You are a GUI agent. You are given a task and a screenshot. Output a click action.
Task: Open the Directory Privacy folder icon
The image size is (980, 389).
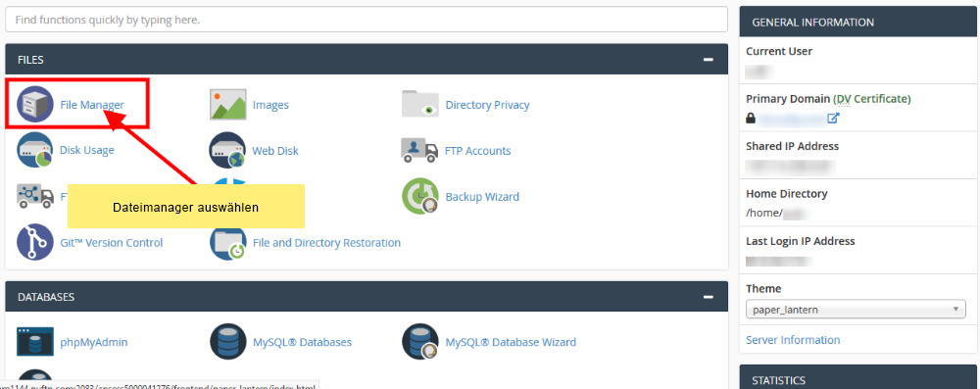tap(420, 104)
